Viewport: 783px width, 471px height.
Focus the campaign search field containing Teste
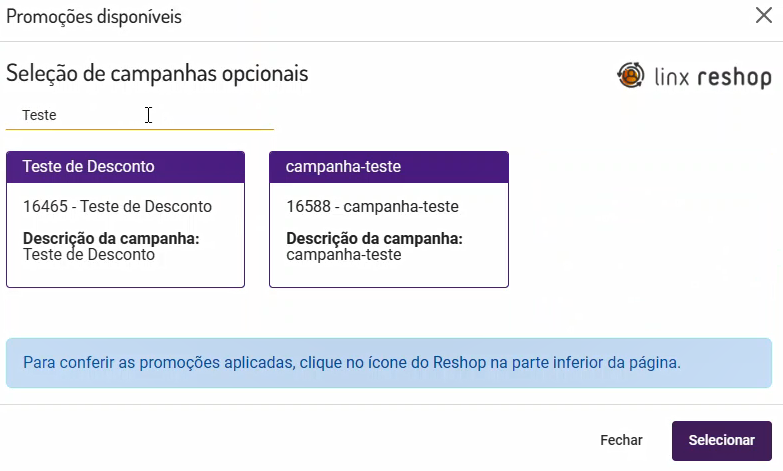coord(140,115)
